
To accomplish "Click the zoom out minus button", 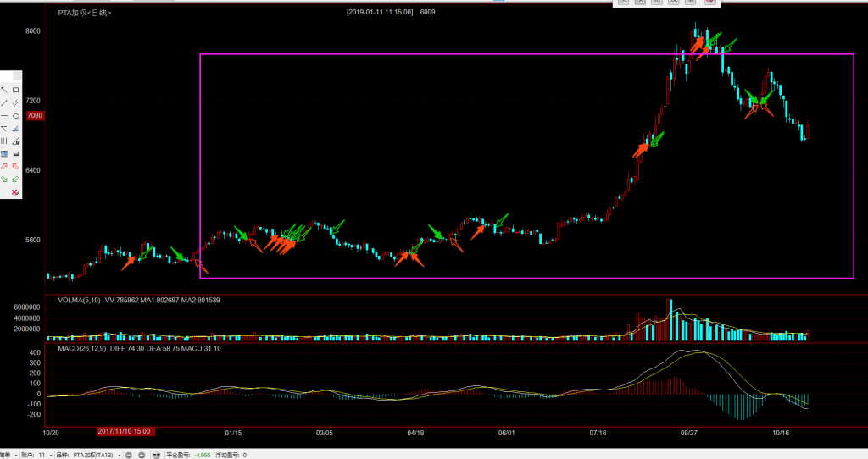I will 129,455.
